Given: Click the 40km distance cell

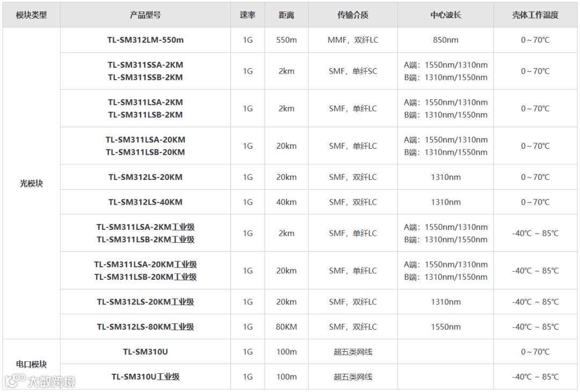Looking at the screenshot, I should pos(286,202).
